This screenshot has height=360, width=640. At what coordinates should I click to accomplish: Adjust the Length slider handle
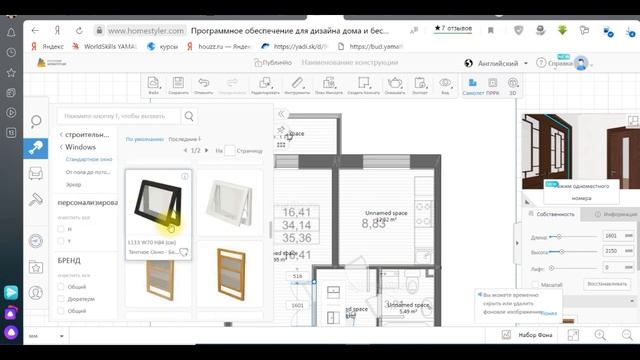[x=559, y=236]
